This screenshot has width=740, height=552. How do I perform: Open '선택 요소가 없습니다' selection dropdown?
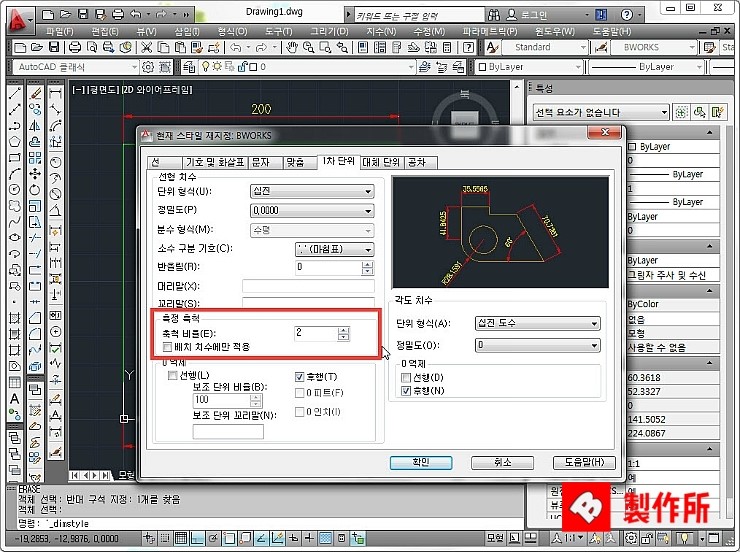[x=601, y=112]
